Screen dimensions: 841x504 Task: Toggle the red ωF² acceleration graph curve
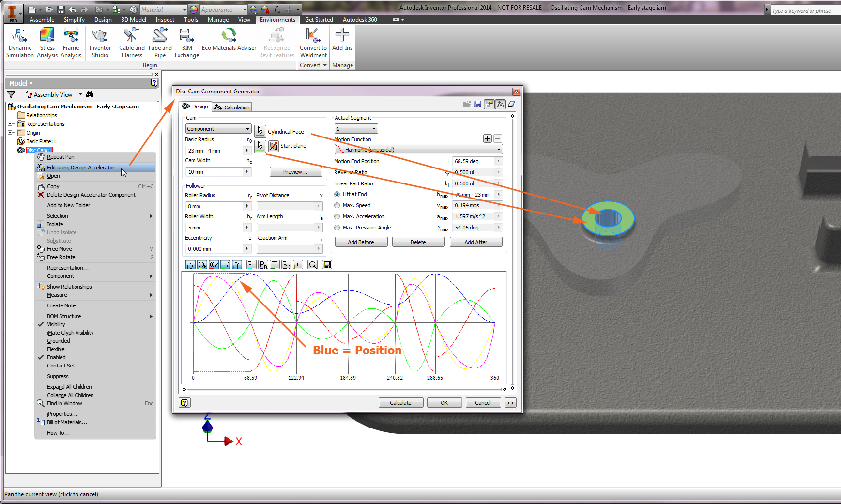[214, 265]
